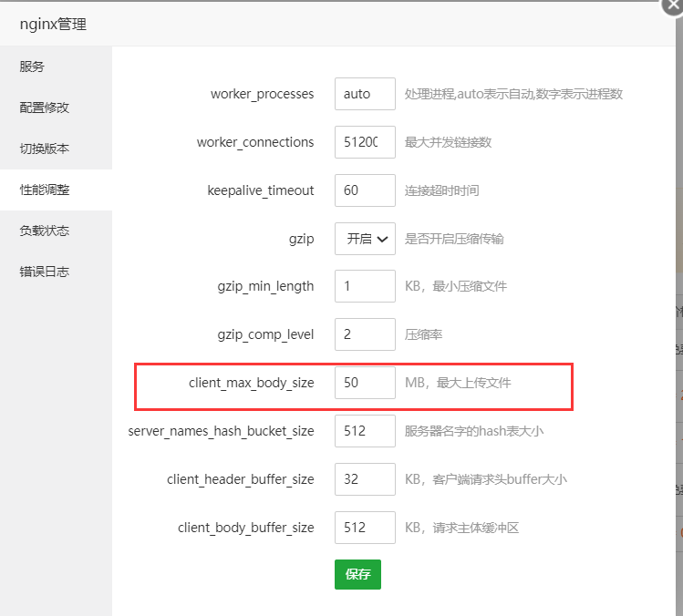Click the hint 压缩率
Viewport: 683px width, 616px height.
click(423, 334)
